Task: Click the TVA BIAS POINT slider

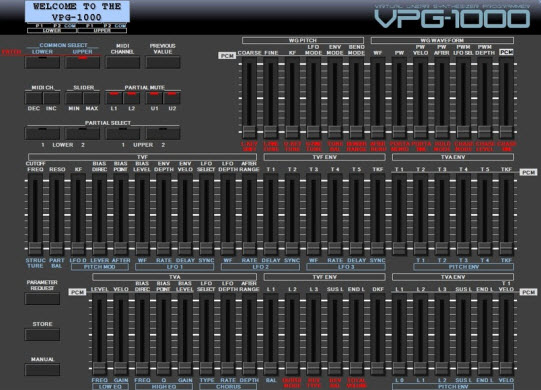Action: (164, 334)
